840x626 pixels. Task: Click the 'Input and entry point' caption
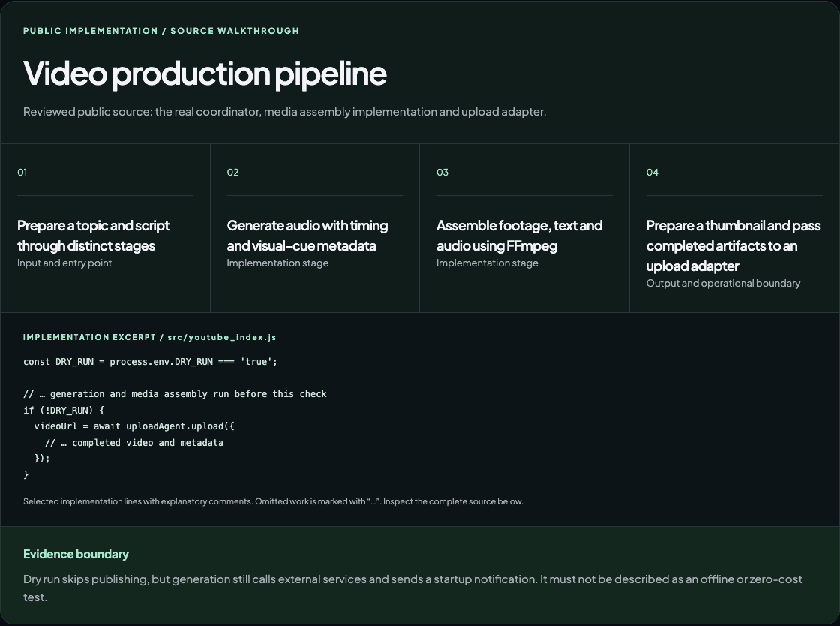(x=64, y=263)
